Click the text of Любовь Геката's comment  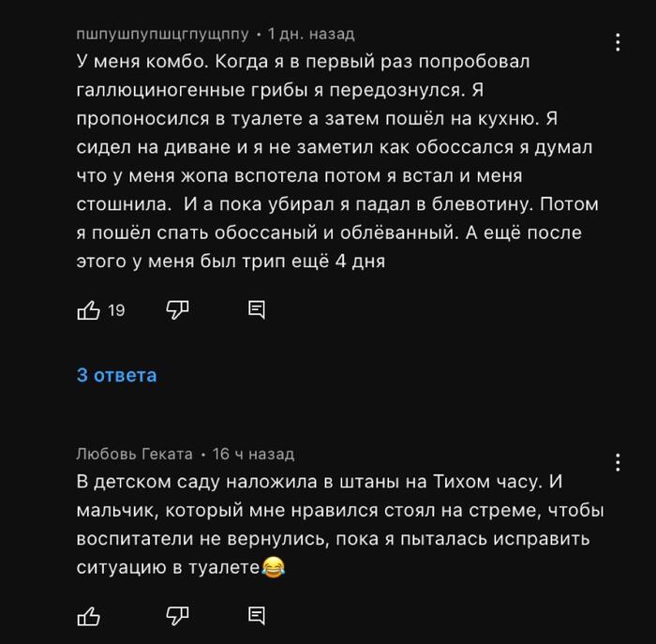pyautogui.click(x=337, y=525)
